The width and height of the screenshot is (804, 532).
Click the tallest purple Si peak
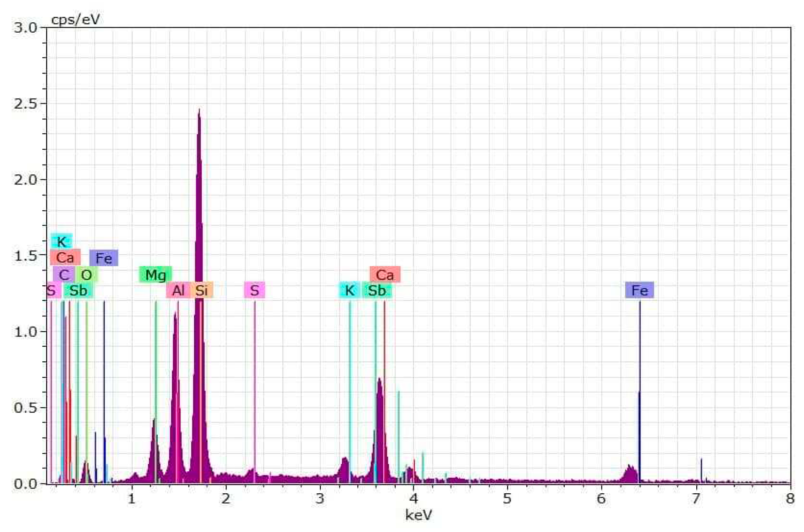click(199, 136)
